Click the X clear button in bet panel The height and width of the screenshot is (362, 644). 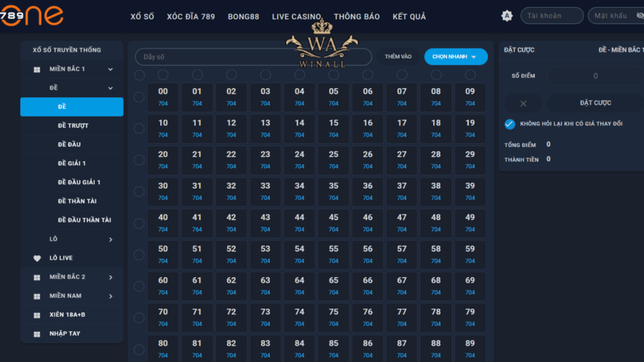tap(523, 103)
